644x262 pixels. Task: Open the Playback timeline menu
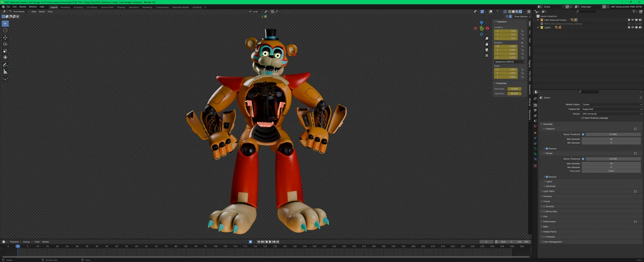15,242
